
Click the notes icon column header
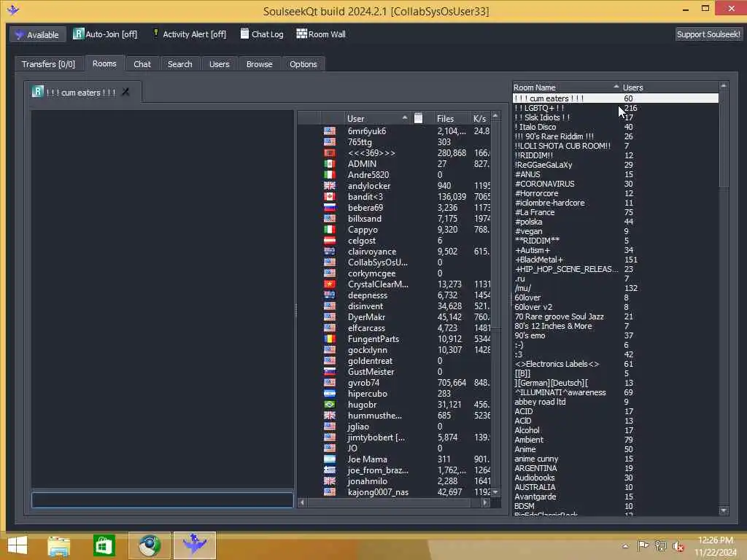pos(418,118)
